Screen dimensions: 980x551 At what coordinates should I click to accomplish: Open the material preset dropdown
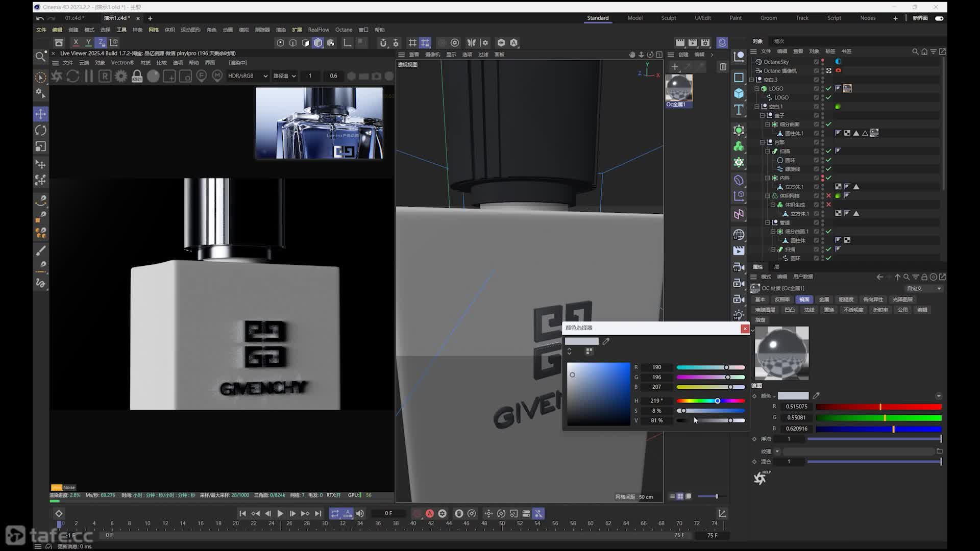tap(924, 289)
